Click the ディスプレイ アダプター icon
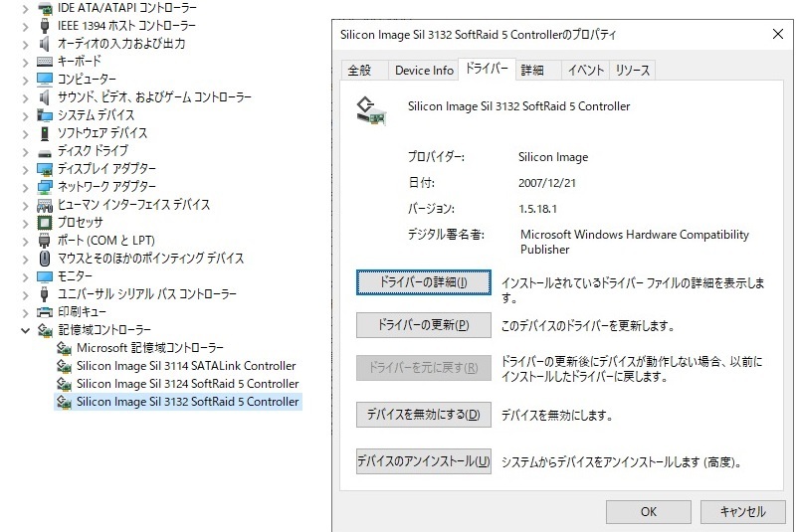 pyautogui.click(x=45, y=169)
